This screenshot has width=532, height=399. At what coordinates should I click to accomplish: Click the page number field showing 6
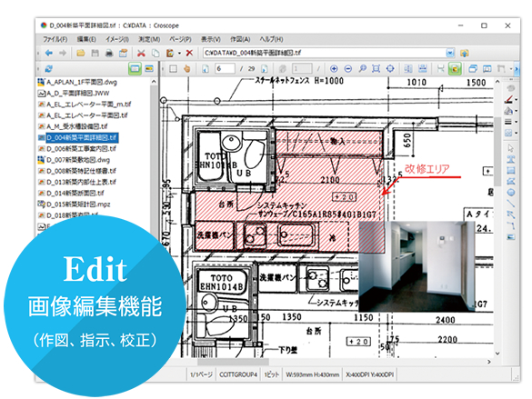tap(225, 69)
